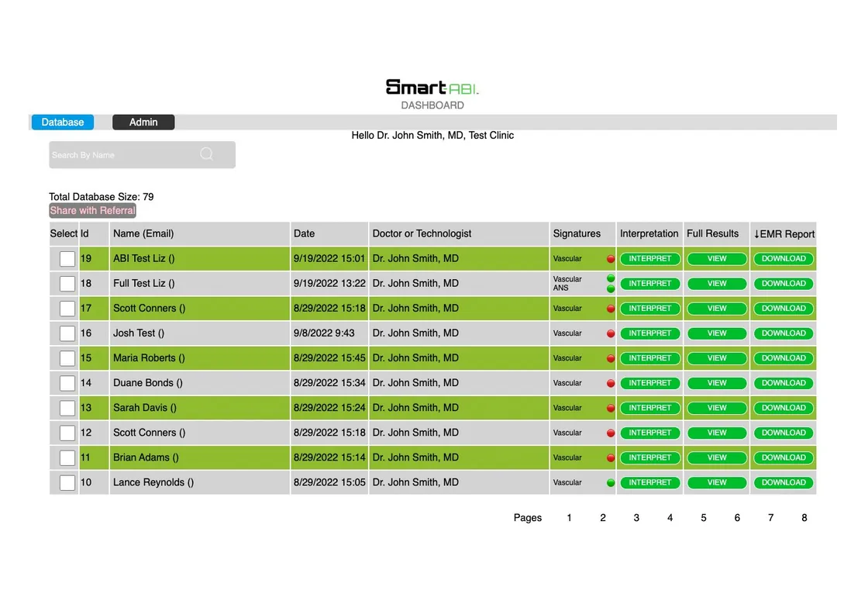Check the Josh Test row checkbox

tap(67, 333)
